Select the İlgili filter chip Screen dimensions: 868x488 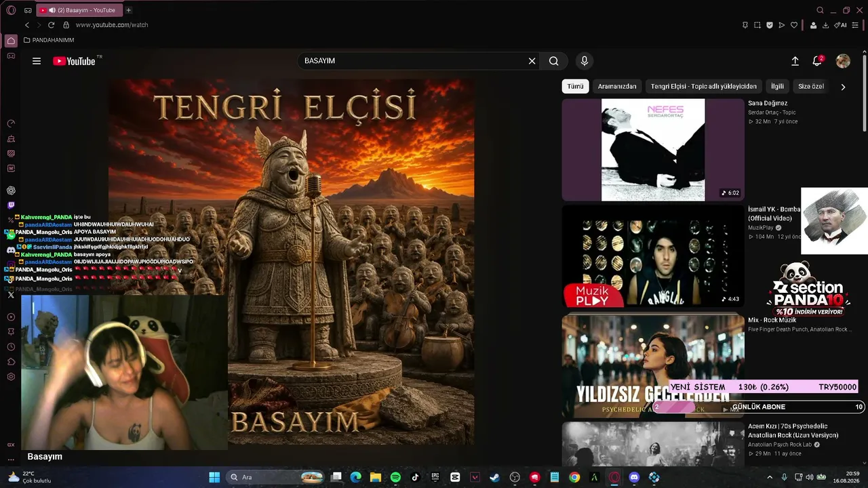click(x=777, y=87)
